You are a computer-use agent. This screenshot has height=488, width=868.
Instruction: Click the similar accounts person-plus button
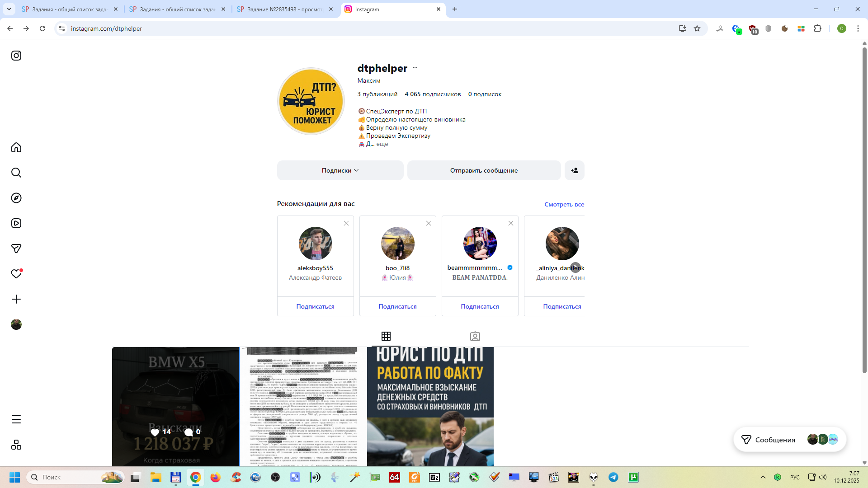click(x=574, y=171)
